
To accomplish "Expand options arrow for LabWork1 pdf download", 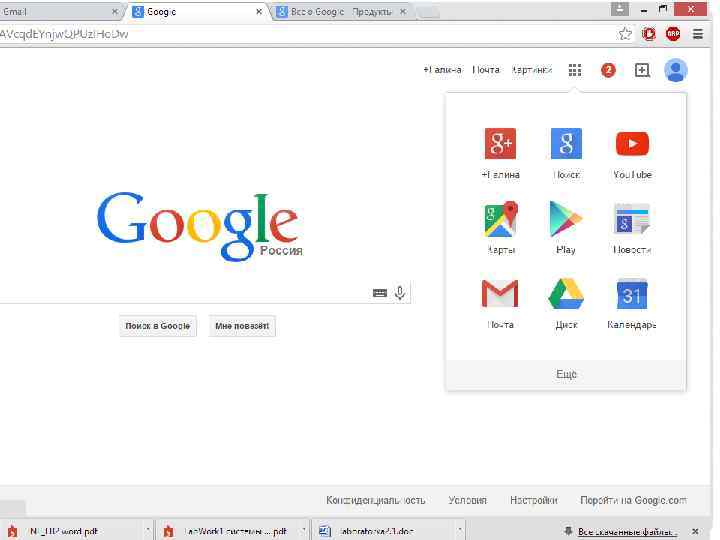I will (304, 531).
